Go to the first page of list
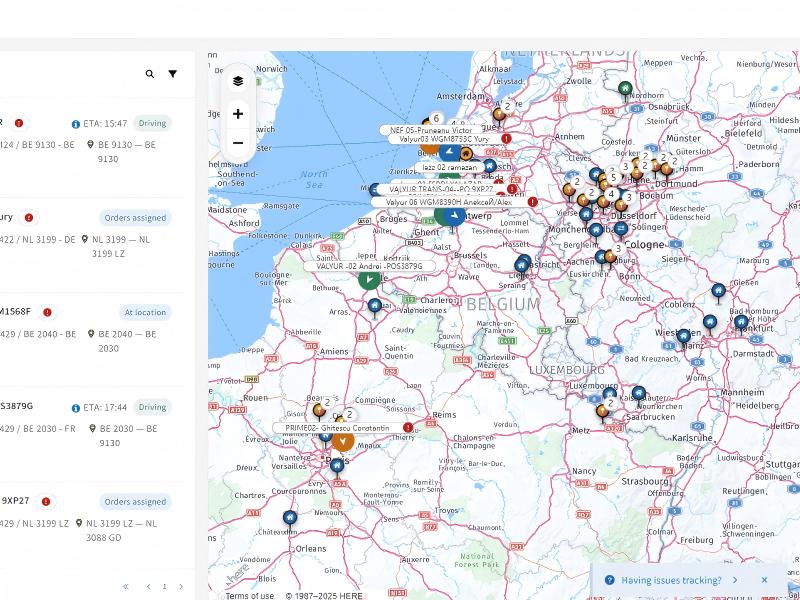800x600 pixels. (x=126, y=587)
